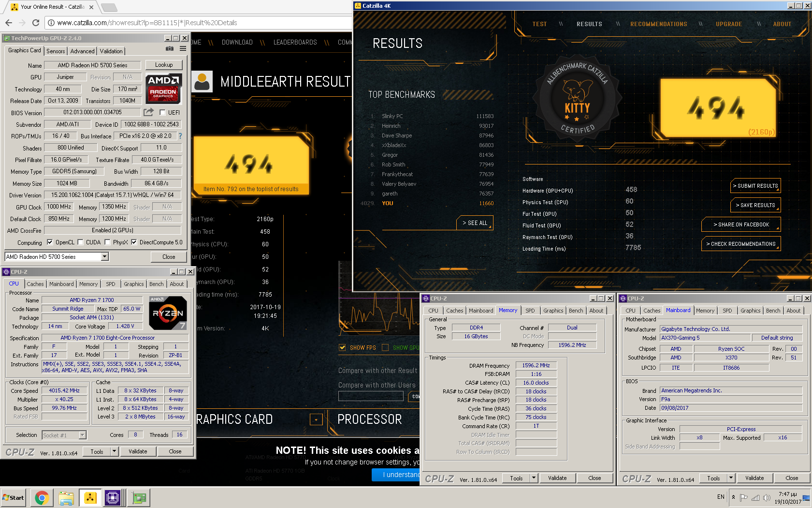This screenshot has height=508, width=812.
Task: Click the EN language indicator in the taskbar
Action: point(721,497)
